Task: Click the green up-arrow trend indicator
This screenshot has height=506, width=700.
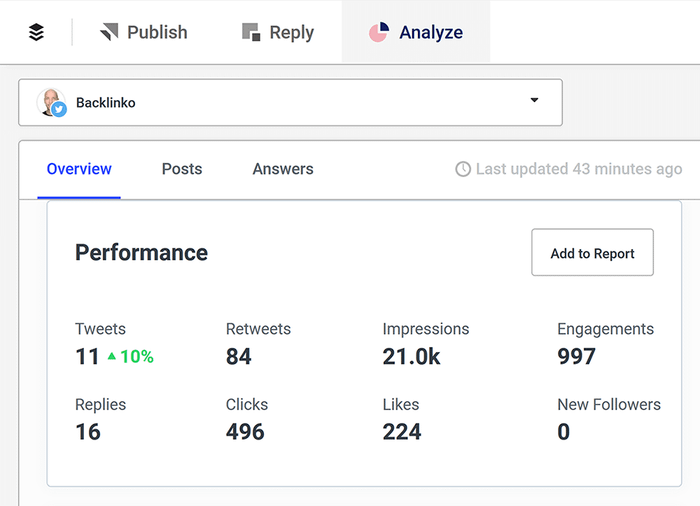Action: click(113, 356)
